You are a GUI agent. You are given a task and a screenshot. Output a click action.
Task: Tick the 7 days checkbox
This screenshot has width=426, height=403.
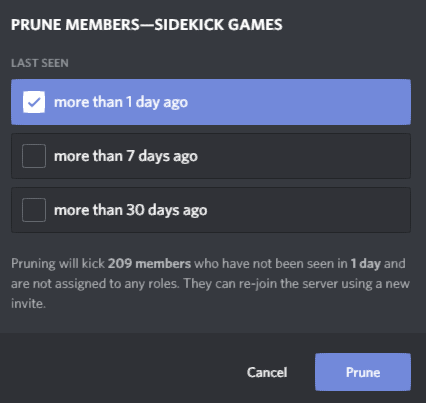pyautogui.click(x=34, y=156)
